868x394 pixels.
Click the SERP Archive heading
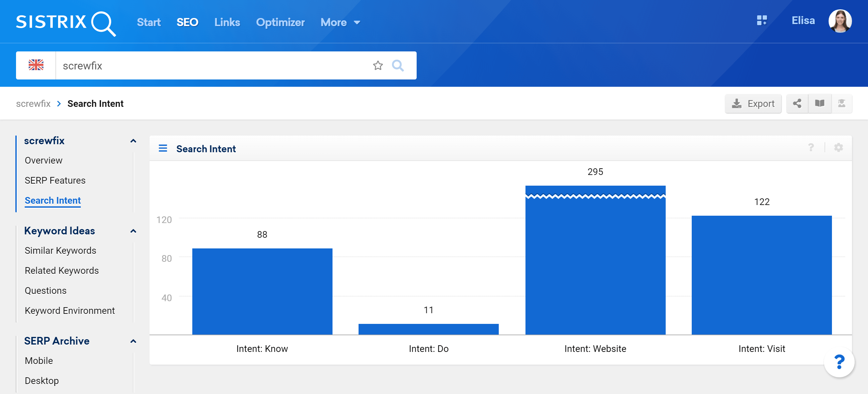click(57, 341)
